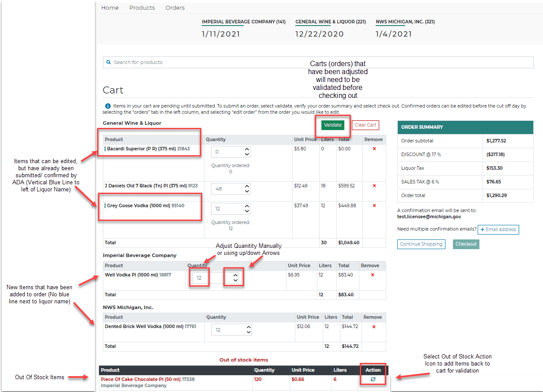Screen dimensions: 543x392
Task: Decrease Dented Brick Well Vodka quantity
Action: click(x=249, y=332)
